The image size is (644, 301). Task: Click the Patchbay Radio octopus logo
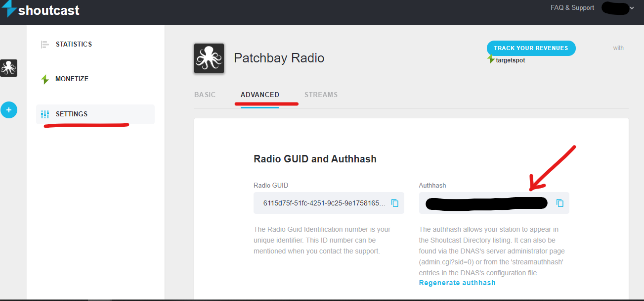[x=209, y=58]
